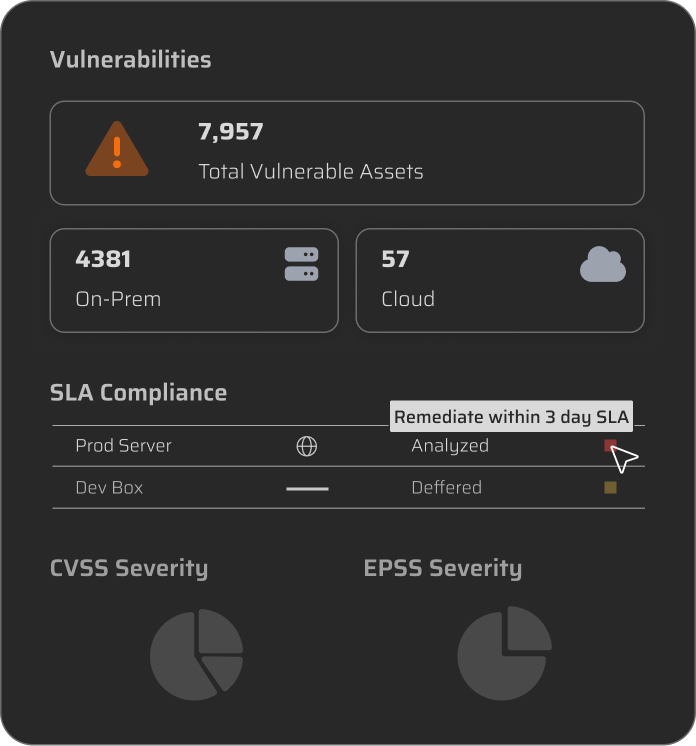Image resolution: width=696 pixels, height=746 pixels.
Task: Click the CVSS Severity pie chart
Action: 197,653
